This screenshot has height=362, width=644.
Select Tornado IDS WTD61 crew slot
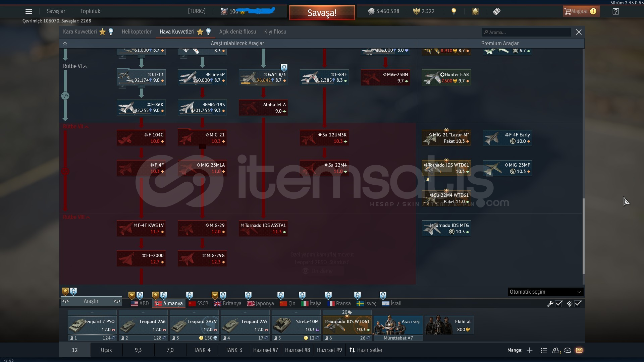coord(347,325)
